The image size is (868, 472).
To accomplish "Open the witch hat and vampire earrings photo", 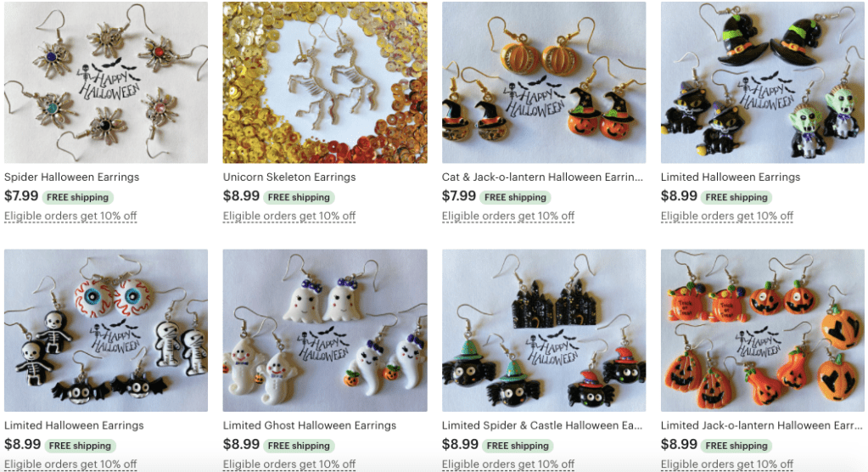I will [x=762, y=82].
